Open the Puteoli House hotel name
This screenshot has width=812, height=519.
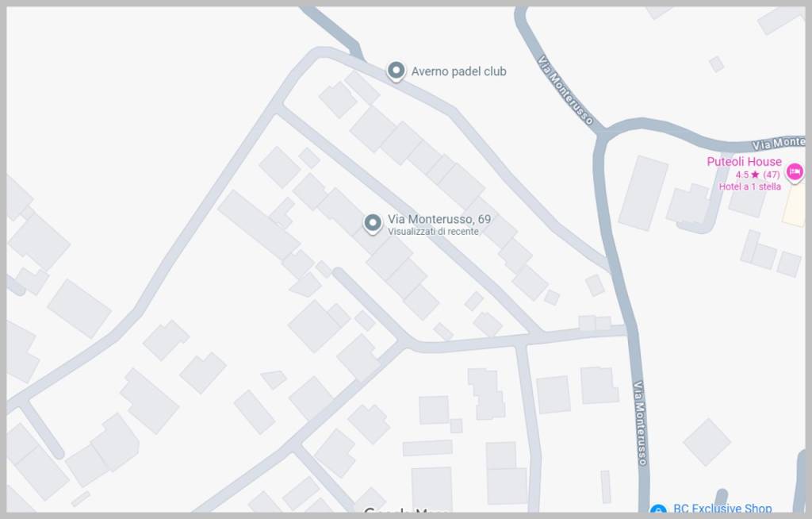[744, 162]
